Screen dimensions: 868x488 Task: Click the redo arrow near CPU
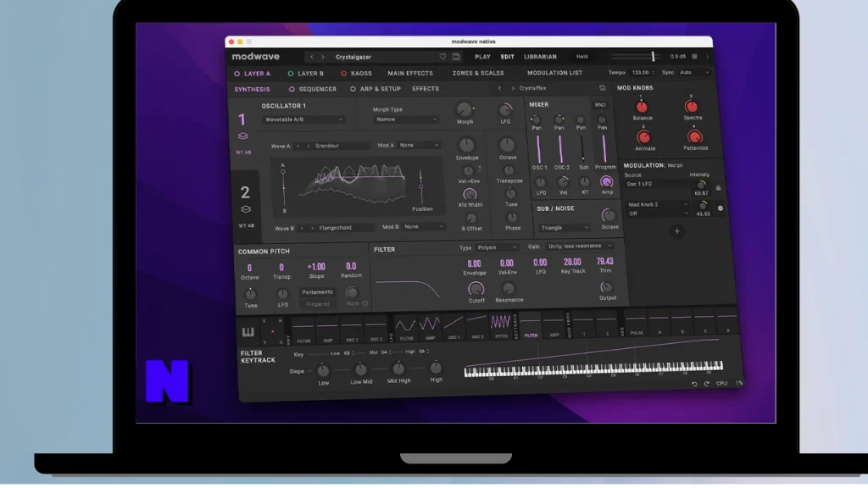coord(706,384)
